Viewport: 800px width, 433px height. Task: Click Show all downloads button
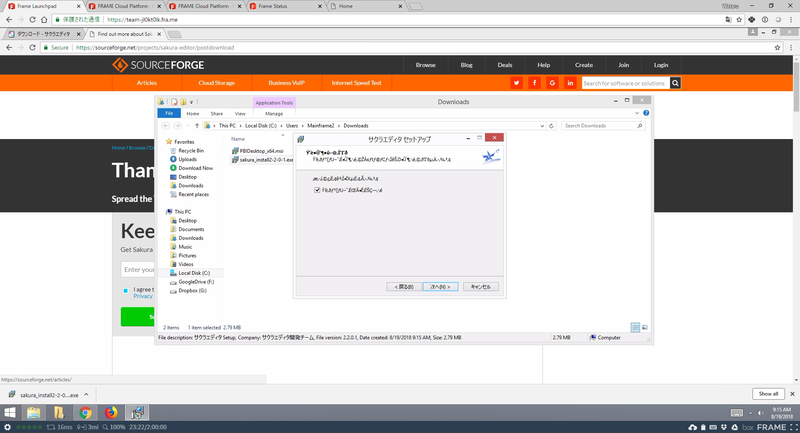click(x=768, y=394)
